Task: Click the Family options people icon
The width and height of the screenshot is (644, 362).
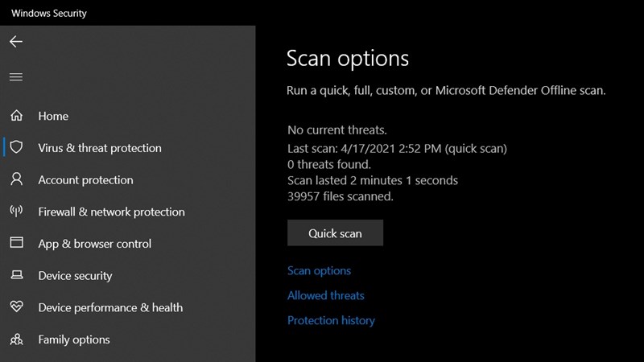Action: 16,339
